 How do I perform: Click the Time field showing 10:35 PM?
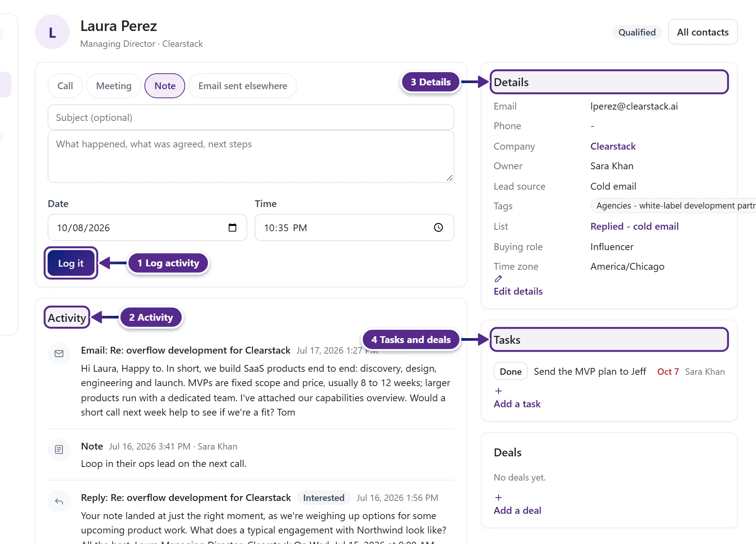[354, 227]
